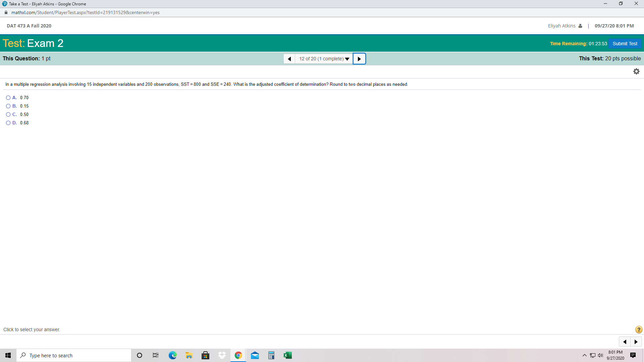Click the address bar URL

click(85, 12)
